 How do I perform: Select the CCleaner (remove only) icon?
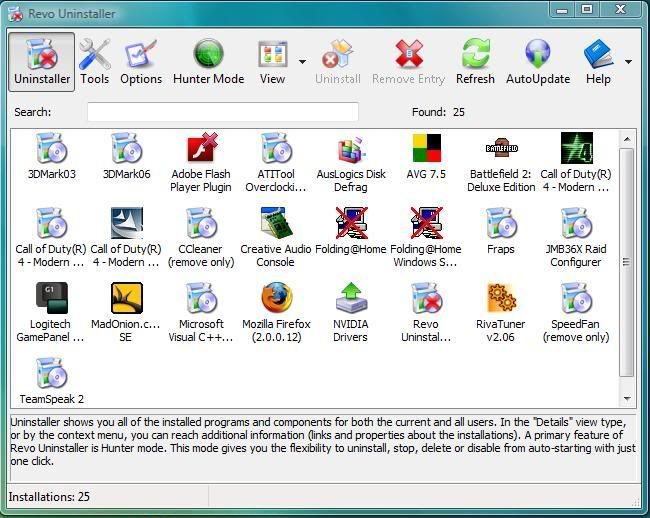(x=201, y=223)
